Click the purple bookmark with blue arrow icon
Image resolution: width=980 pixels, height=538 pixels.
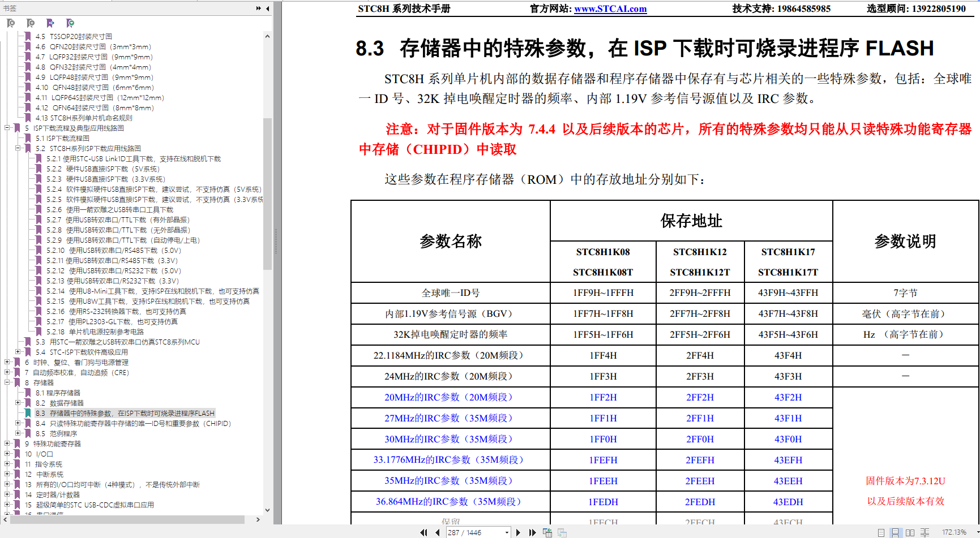(50, 23)
